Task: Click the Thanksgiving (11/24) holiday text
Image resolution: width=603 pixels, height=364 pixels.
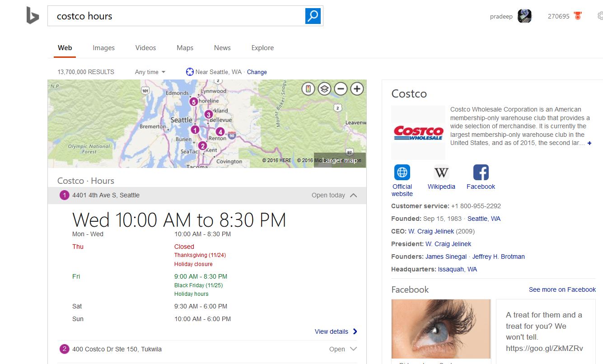Action: (200, 255)
